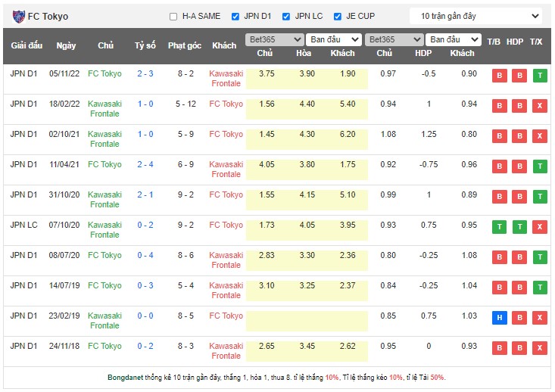This screenshot has width=555, height=392.
Task: Click green T badge in 05/11/22 row
Action: (538, 76)
